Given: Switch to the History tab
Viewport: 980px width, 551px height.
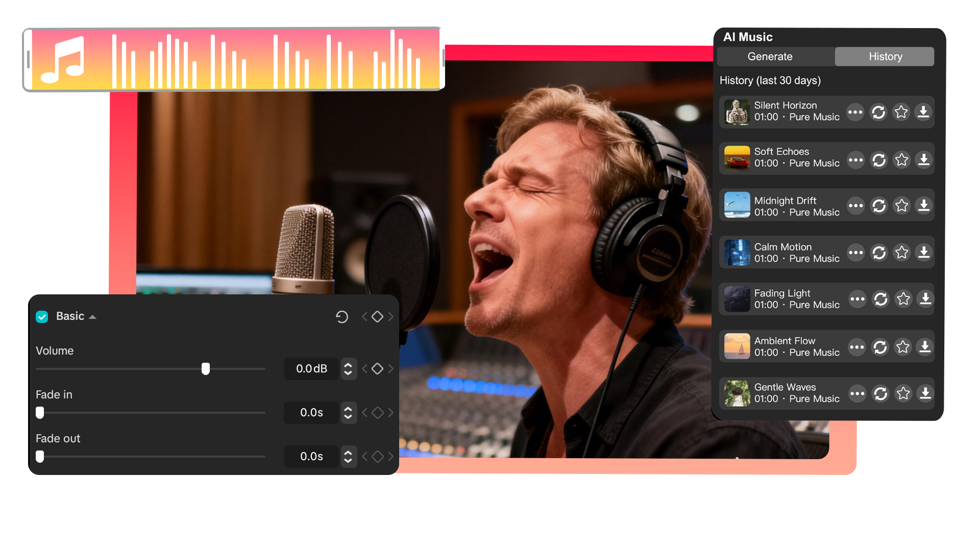Looking at the screenshot, I should (x=885, y=56).
